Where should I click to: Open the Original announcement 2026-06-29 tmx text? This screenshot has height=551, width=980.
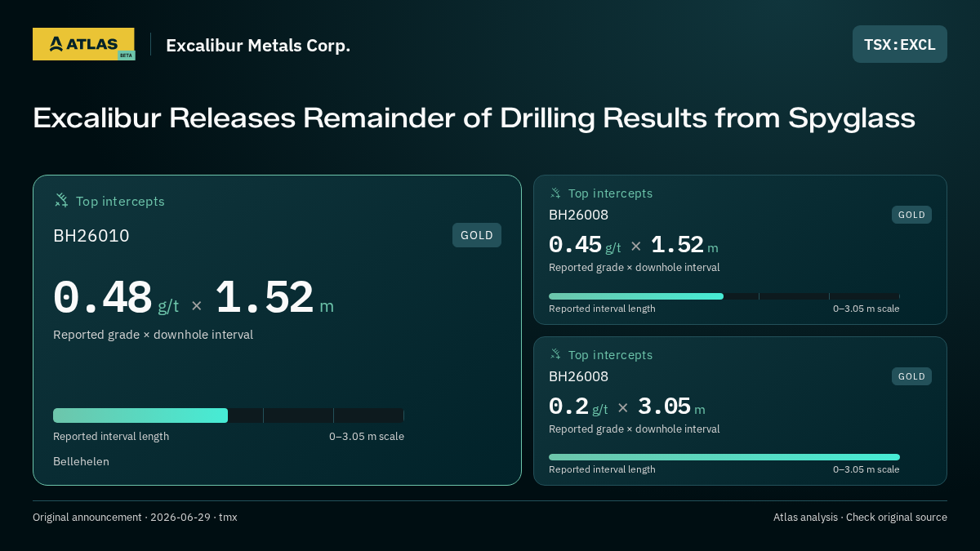point(135,518)
